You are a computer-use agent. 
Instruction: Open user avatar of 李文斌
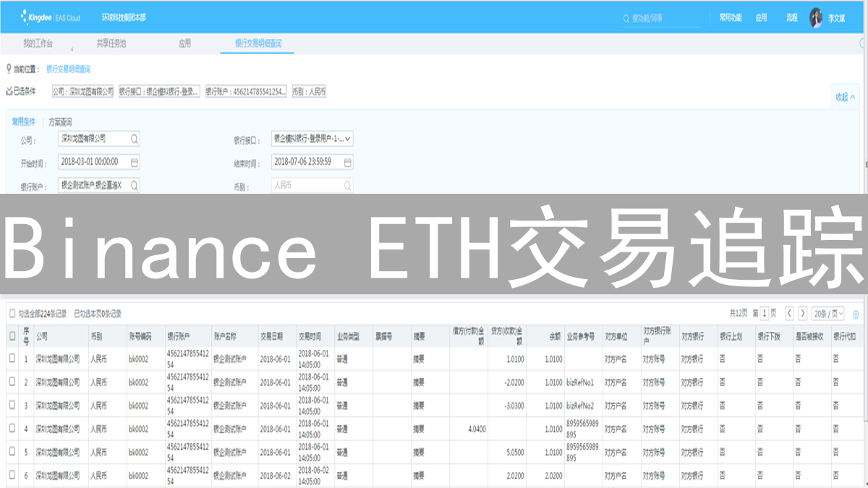(x=817, y=17)
